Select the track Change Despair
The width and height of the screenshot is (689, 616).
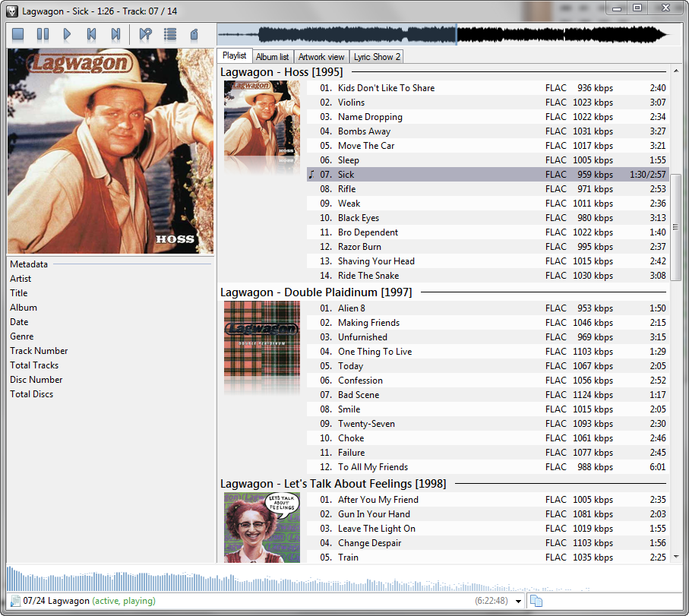[488, 543]
